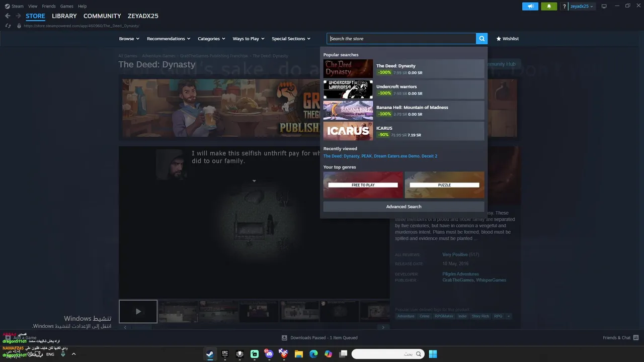Expand the Categories dropdown

coord(211,39)
